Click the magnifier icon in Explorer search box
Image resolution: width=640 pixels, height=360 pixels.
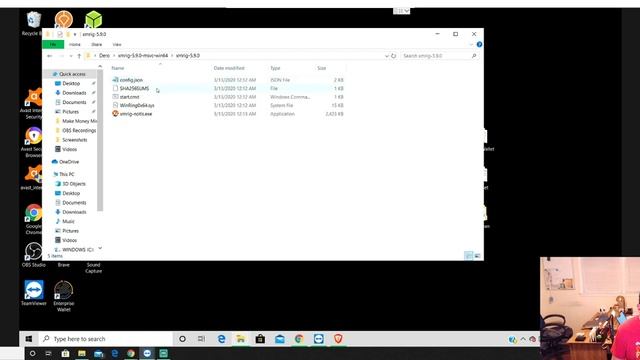tap(474, 56)
